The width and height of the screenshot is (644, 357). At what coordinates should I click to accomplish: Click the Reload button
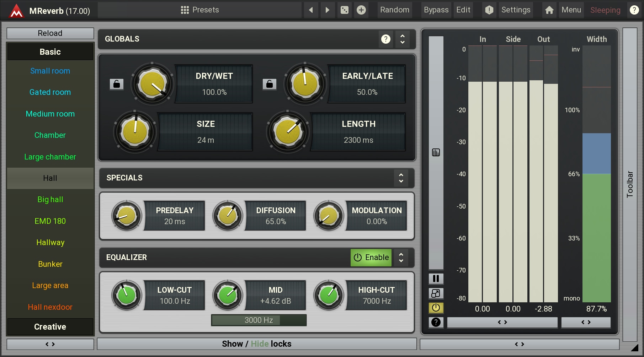pos(50,33)
